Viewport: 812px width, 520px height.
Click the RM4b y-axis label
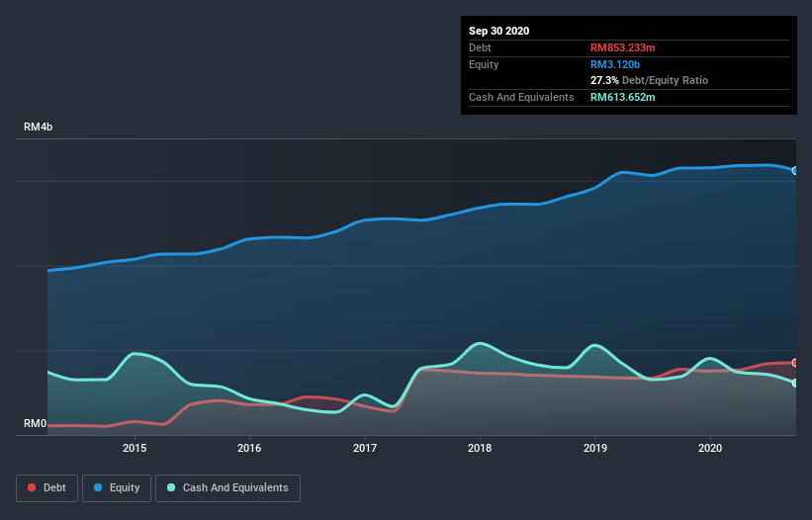[x=38, y=127]
